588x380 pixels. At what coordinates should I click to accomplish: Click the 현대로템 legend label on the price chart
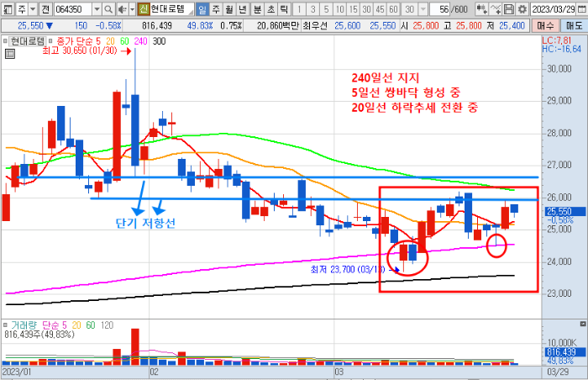(28, 41)
